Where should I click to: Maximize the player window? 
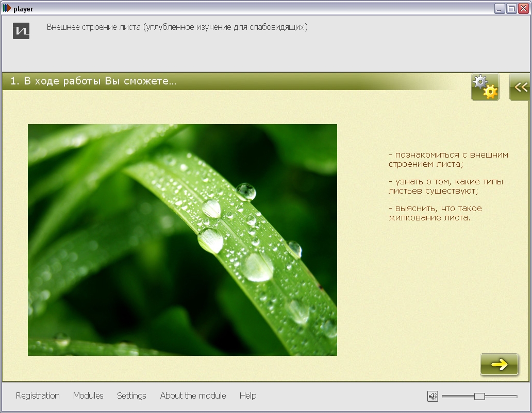pos(511,9)
